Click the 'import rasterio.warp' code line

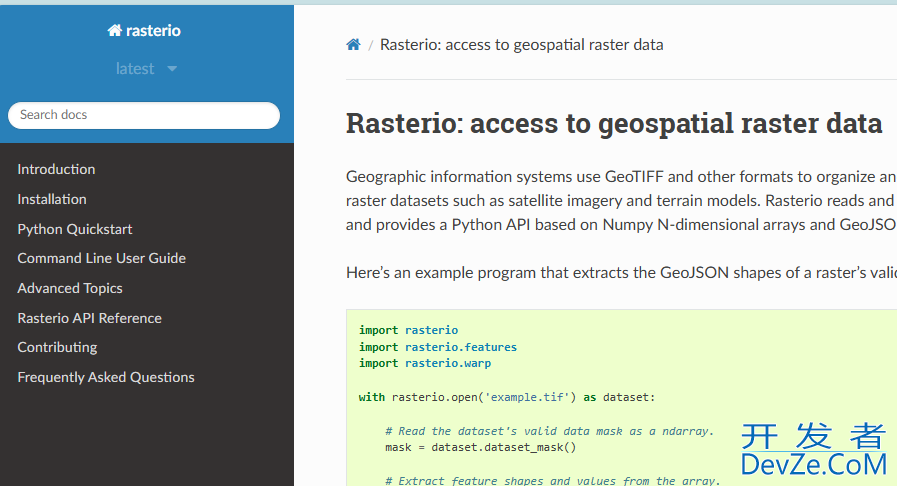(x=425, y=364)
